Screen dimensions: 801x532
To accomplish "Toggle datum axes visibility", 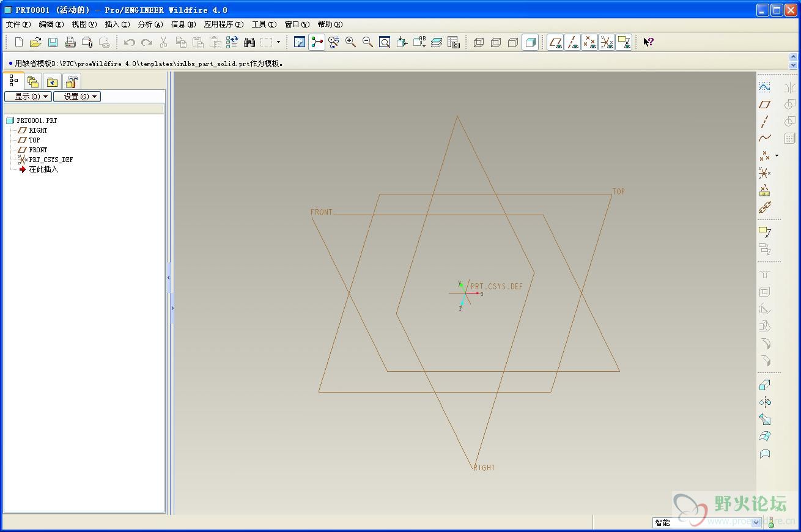I will [x=572, y=42].
